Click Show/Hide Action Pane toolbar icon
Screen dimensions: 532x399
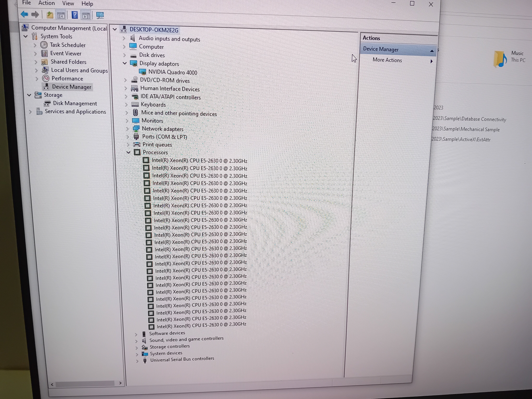pos(86,16)
